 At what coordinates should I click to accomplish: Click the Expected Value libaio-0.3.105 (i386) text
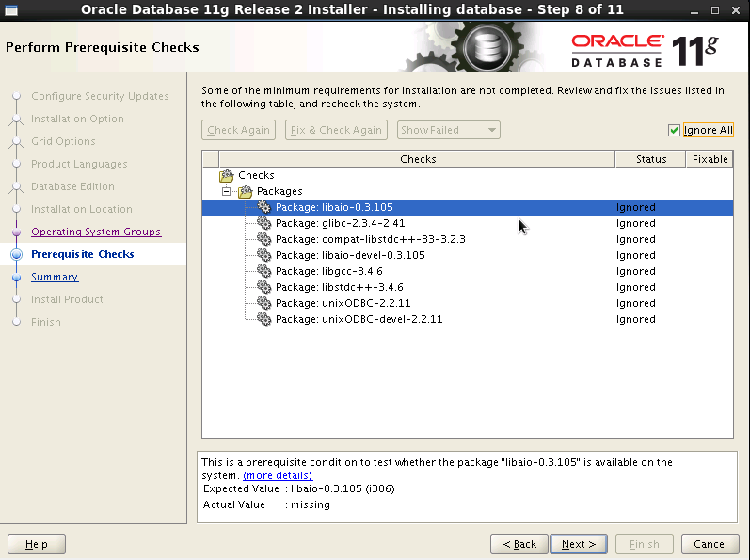[x=343, y=488]
